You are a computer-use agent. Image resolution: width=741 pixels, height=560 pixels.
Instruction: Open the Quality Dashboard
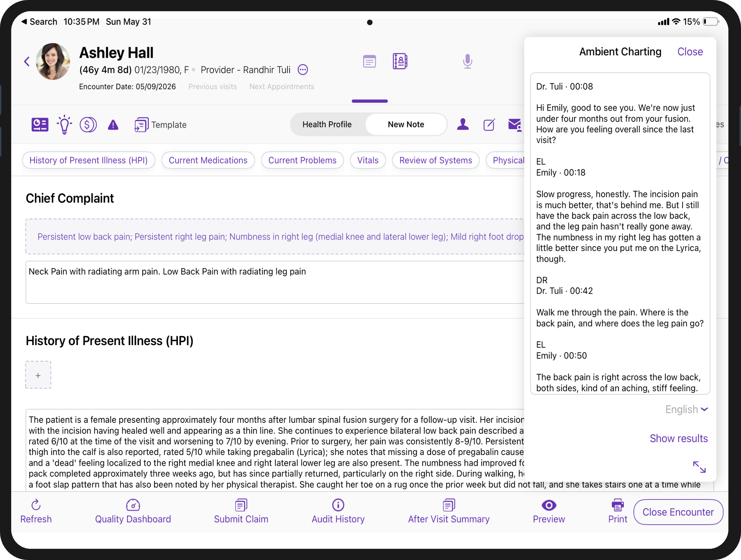133,512
